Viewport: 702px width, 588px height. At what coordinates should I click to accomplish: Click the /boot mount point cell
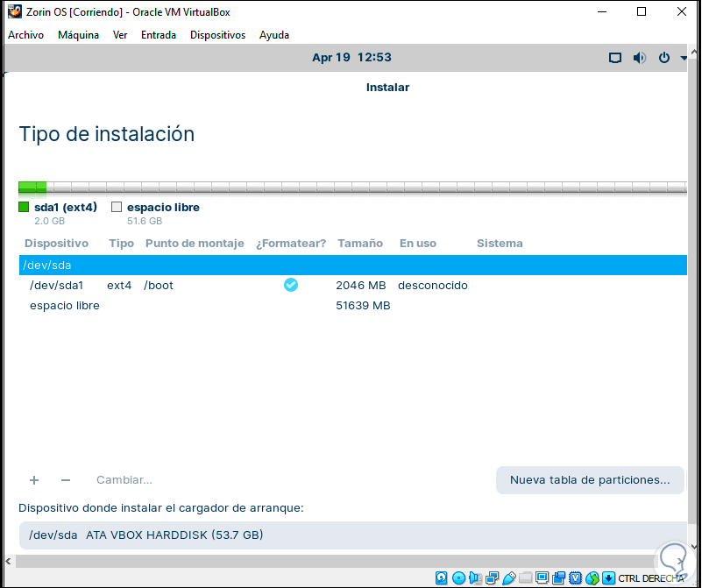tap(159, 285)
